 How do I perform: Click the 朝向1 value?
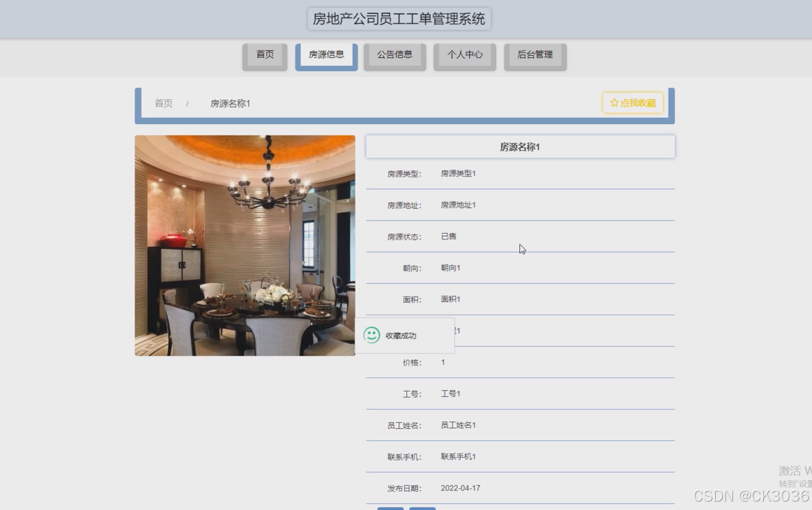450,268
